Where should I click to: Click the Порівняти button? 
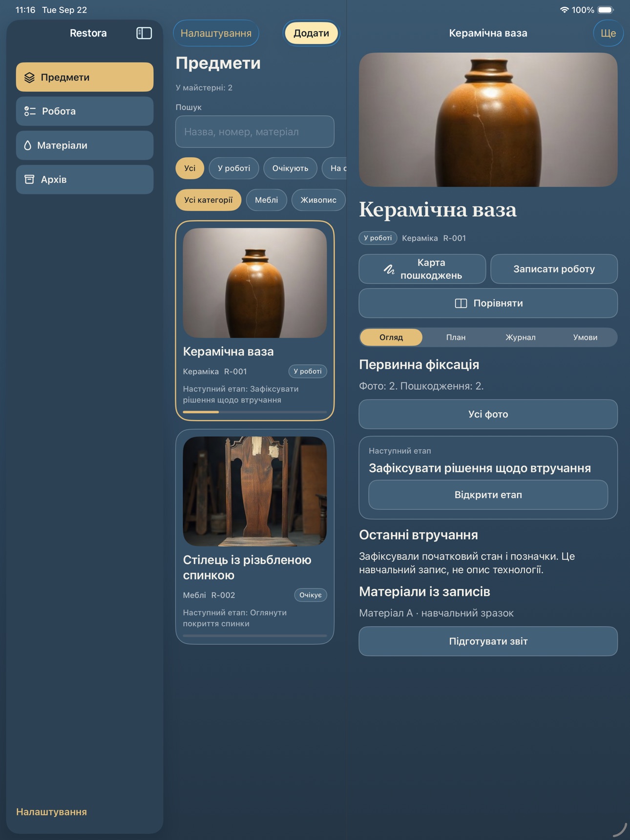[488, 303]
